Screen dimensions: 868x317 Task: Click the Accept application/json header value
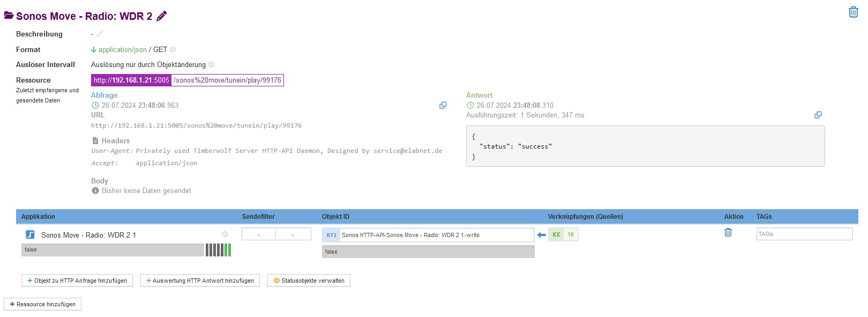pyautogui.click(x=167, y=163)
